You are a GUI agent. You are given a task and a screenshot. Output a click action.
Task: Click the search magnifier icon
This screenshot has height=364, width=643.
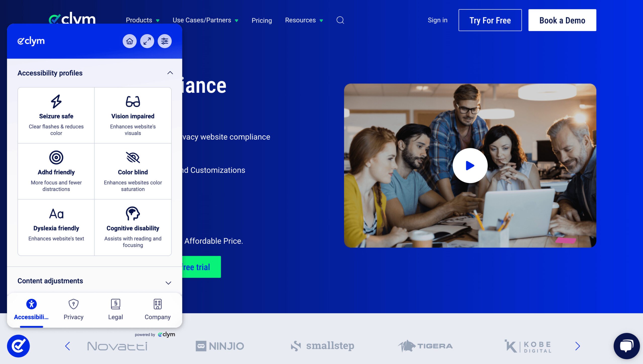click(340, 20)
